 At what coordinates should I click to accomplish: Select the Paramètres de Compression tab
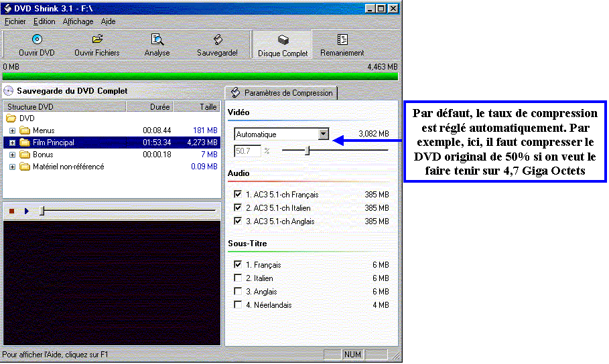281,93
